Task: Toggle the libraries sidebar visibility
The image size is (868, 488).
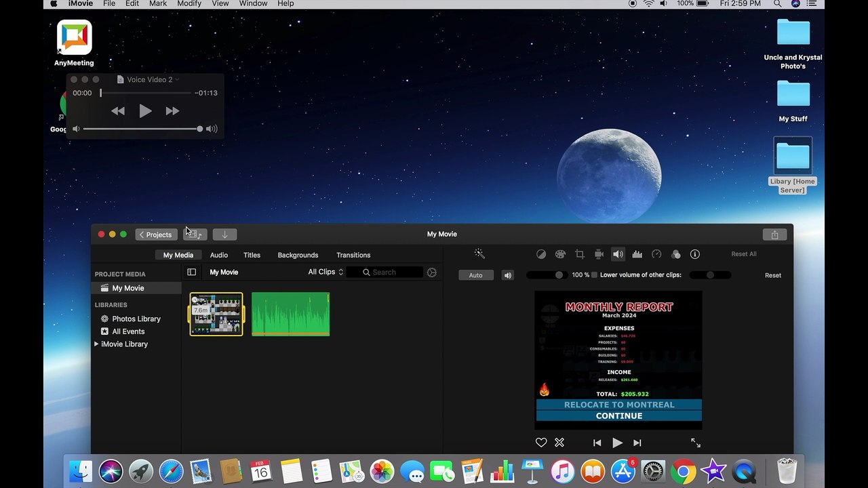Action: coord(191,272)
